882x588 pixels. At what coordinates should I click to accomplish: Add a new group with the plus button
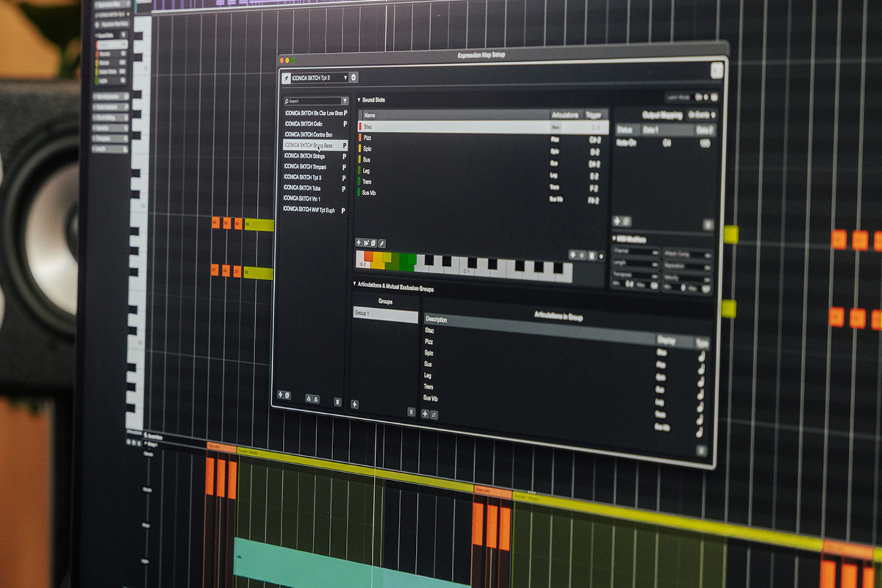(x=354, y=404)
